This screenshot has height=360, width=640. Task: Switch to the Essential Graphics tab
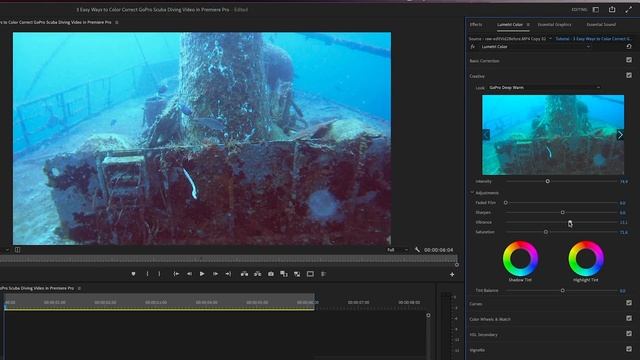pos(554,24)
